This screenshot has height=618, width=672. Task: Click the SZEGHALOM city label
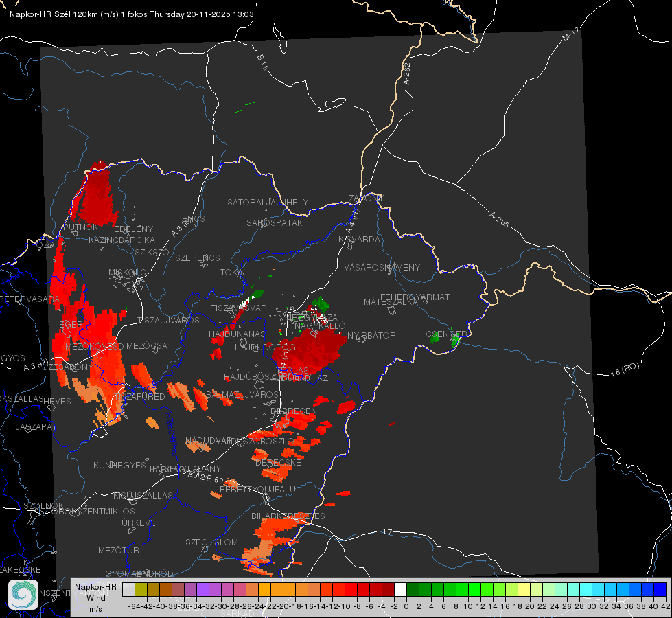coord(211,542)
